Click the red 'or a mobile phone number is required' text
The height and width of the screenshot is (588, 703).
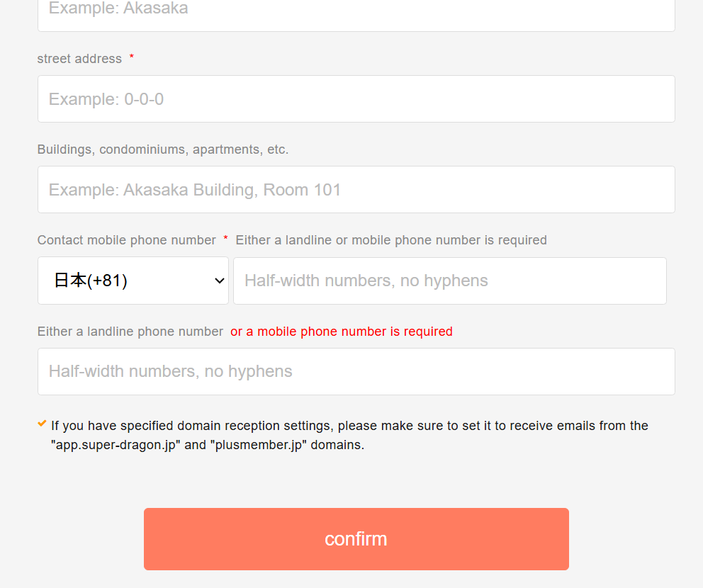click(x=342, y=332)
